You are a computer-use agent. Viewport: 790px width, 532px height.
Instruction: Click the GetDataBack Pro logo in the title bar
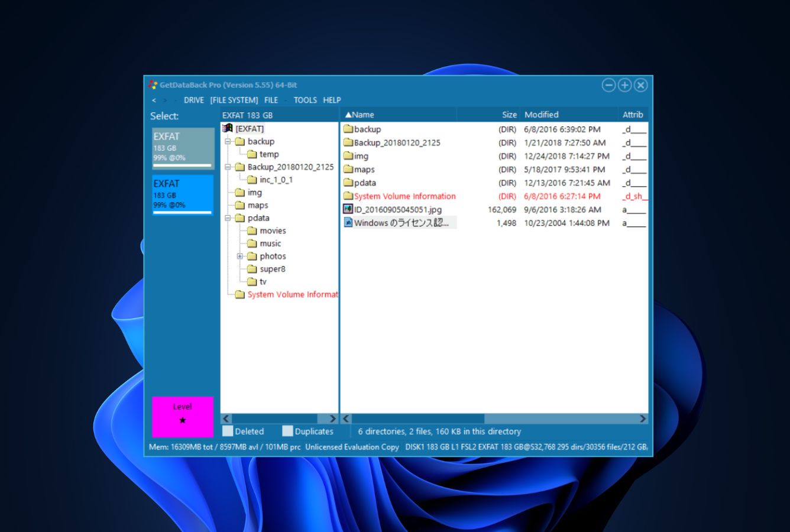153,85
